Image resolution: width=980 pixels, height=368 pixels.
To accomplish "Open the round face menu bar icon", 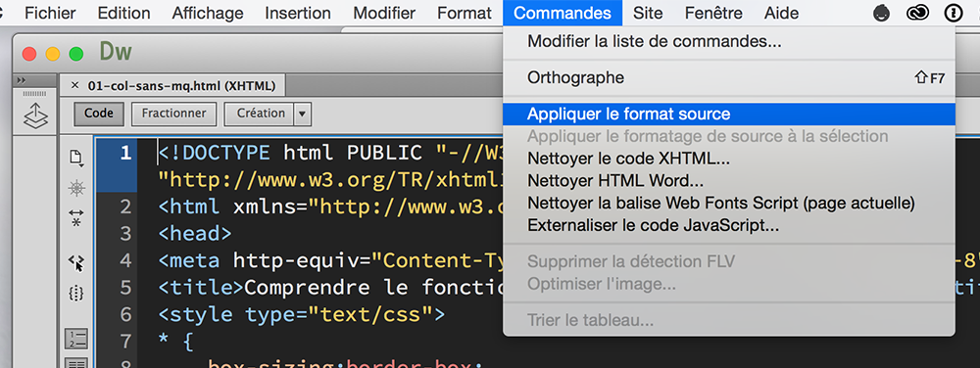I will 882,13.
